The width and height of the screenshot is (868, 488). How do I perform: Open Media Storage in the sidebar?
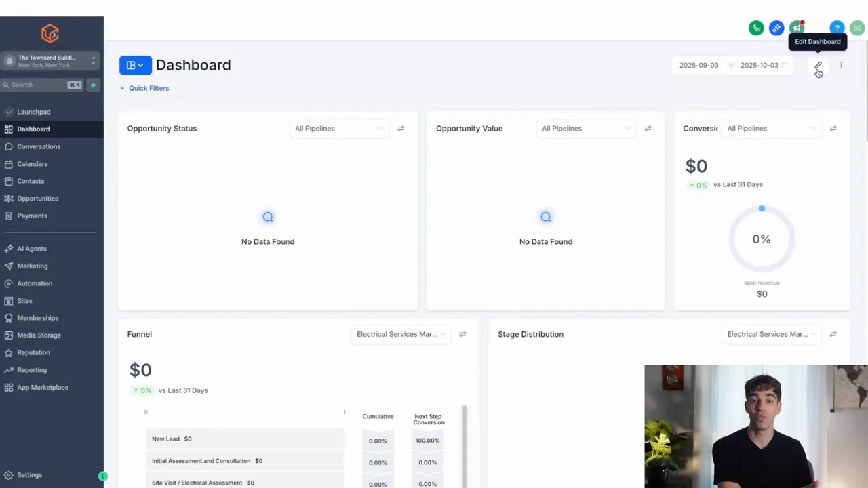pyautogui.click(x=52, y=335)
